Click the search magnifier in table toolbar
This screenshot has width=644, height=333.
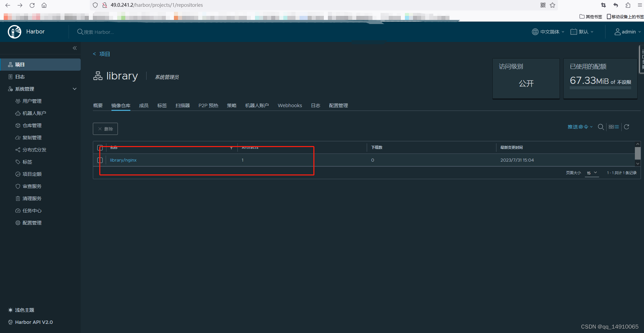601,127
